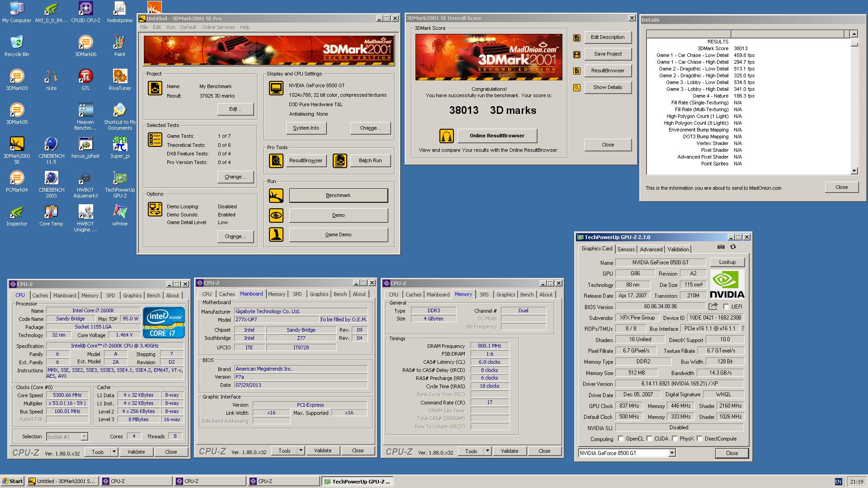Launch HWBOT Aquamark3 from the desktop

(85, 184)
